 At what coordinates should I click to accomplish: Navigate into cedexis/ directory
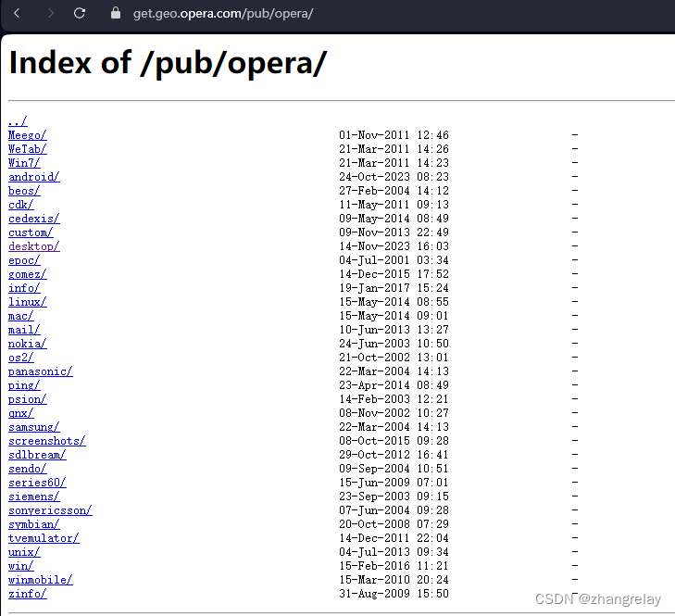pos(34,219)
